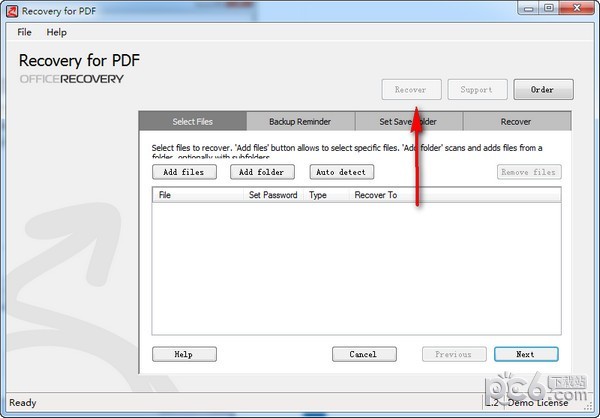600x418 pixels.
Task: Click Add folder button
Action: click(262, 172)
